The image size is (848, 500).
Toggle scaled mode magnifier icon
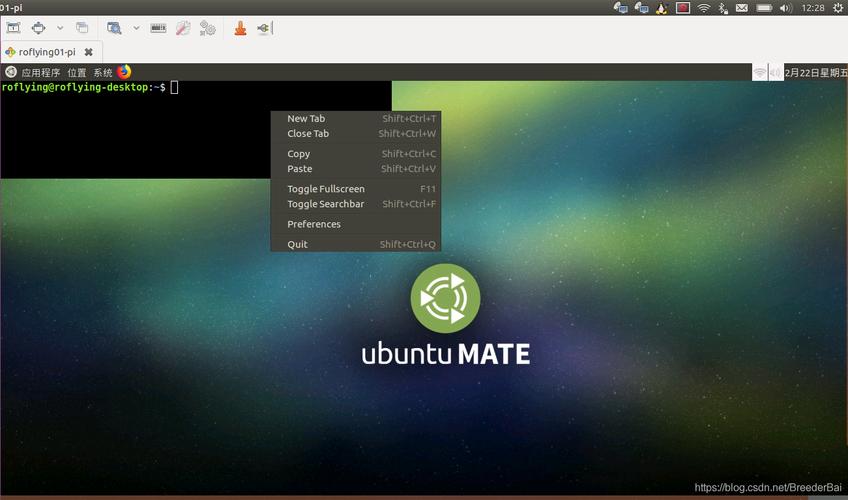click(114, 28)
